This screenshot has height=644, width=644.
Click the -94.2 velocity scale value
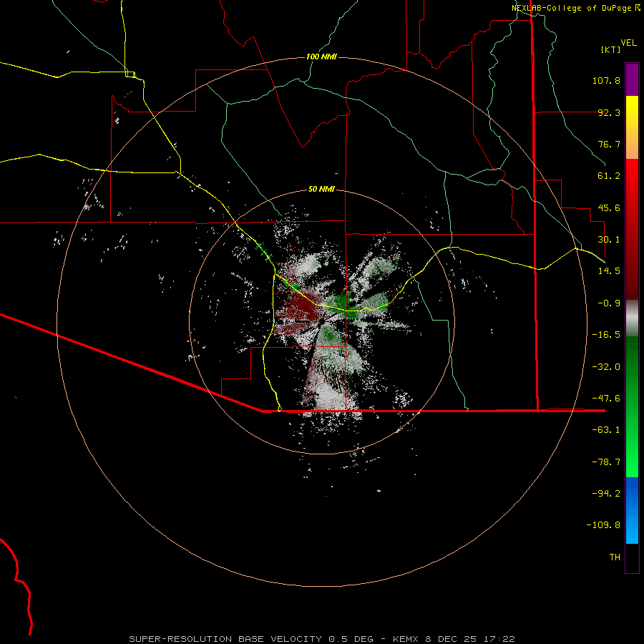click(606, 493)
